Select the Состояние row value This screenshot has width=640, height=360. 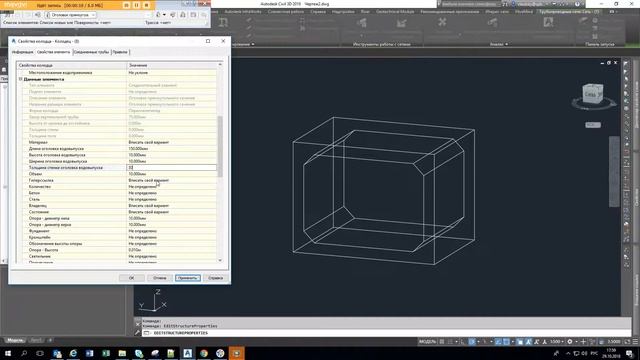[x=172, y=212]
